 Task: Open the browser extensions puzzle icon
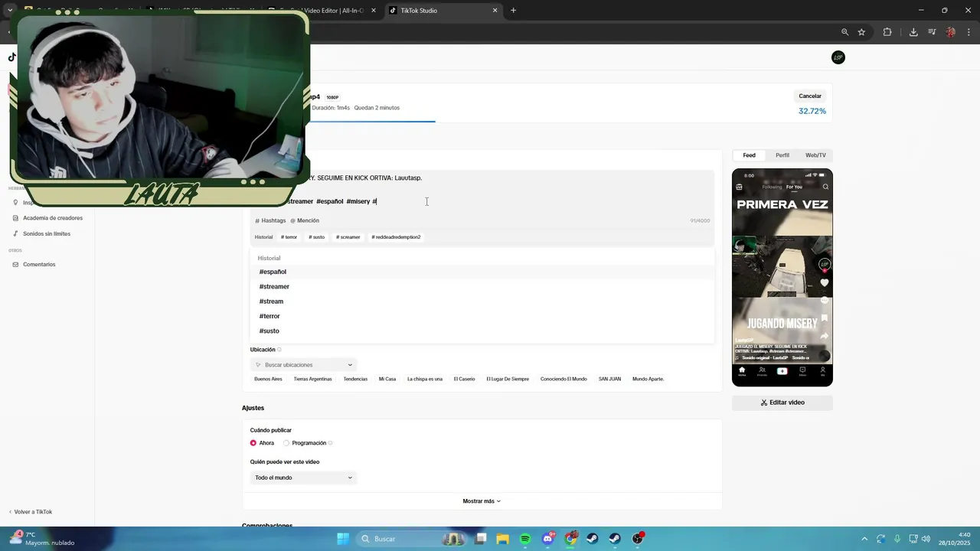887,32
